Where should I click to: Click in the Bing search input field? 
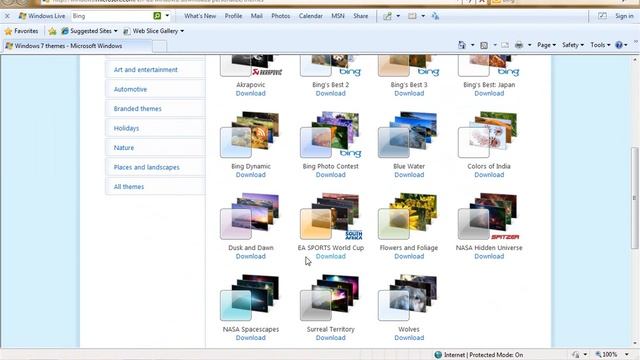coord(111,16)
